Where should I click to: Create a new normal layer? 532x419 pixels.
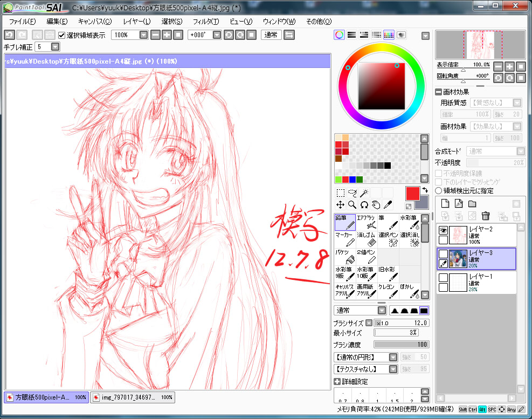[x=445, y=203]
